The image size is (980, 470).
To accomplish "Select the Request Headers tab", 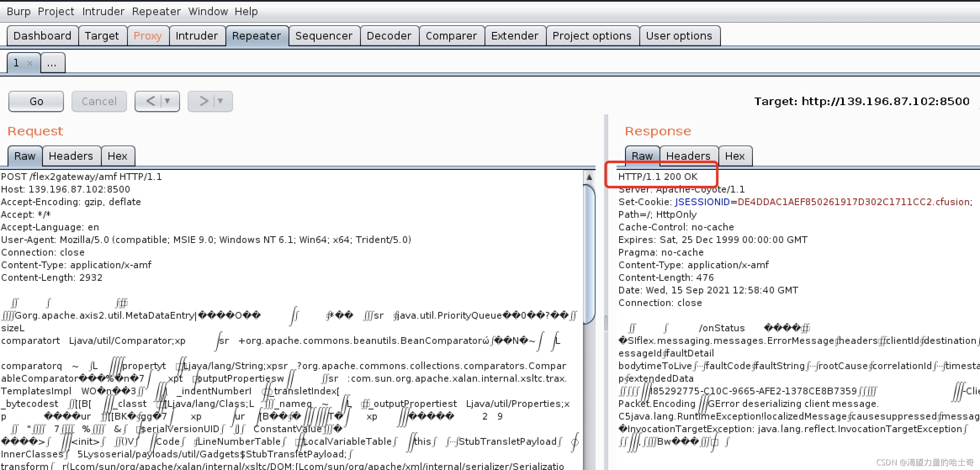I will click(71, 156).
